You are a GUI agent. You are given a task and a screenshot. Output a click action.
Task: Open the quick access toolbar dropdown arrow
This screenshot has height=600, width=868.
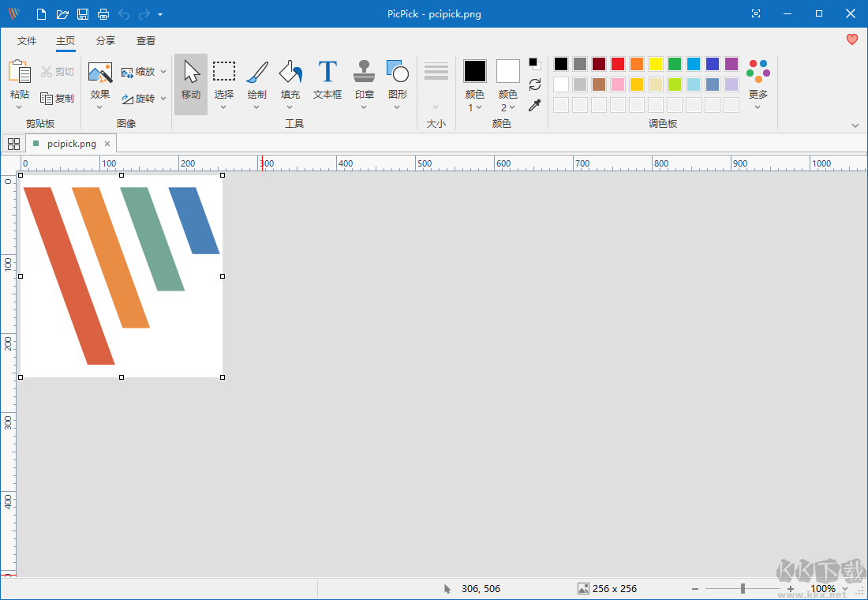(160, 14)
